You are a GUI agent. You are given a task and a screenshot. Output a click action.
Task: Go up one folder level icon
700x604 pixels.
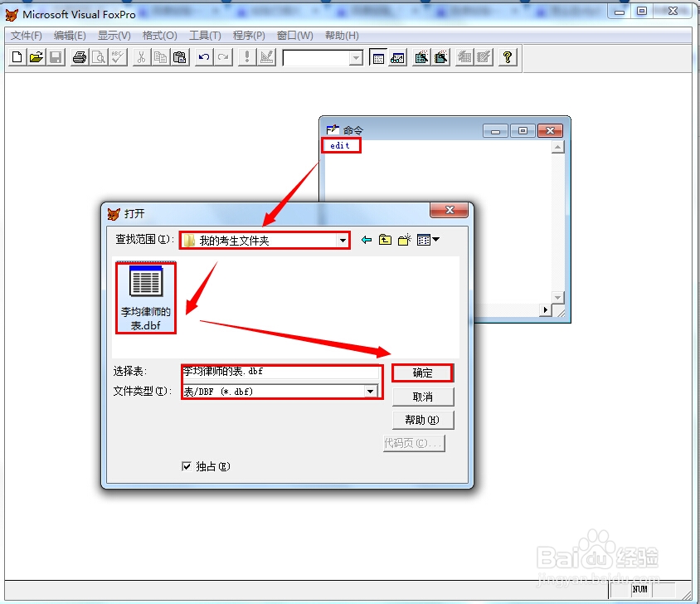click(x=385, y=240)
